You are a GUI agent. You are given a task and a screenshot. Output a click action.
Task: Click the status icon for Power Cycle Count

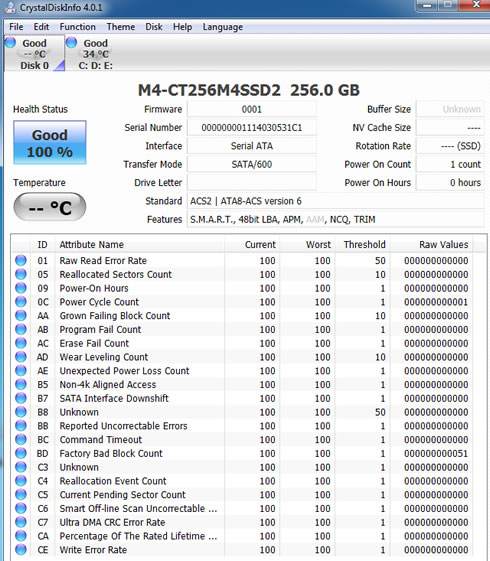[21, 302]
